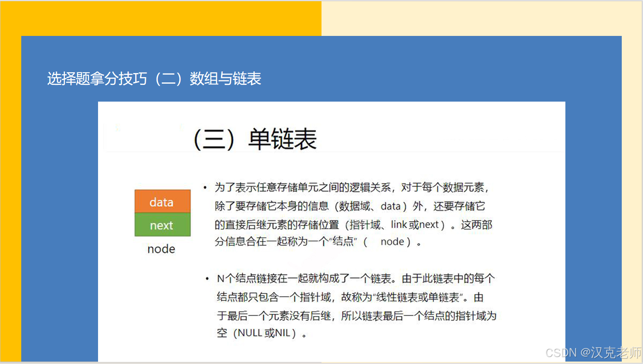This screenshot has width=643, height=364.
Task: Click the line starting N个结点链接在一起
Action: (356, 278)
